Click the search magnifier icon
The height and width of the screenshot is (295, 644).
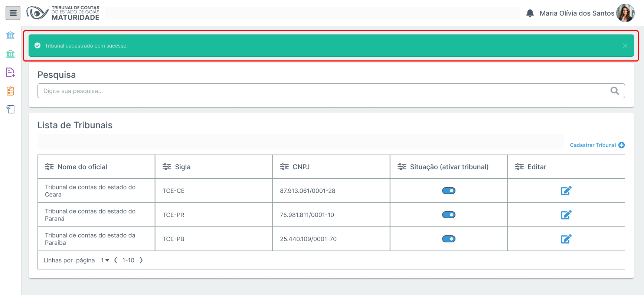pos(614,91)
